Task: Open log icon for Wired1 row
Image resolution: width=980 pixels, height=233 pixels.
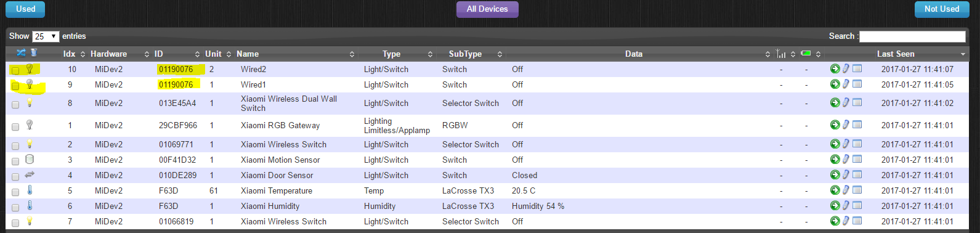Action: click(x=857, y=84)
